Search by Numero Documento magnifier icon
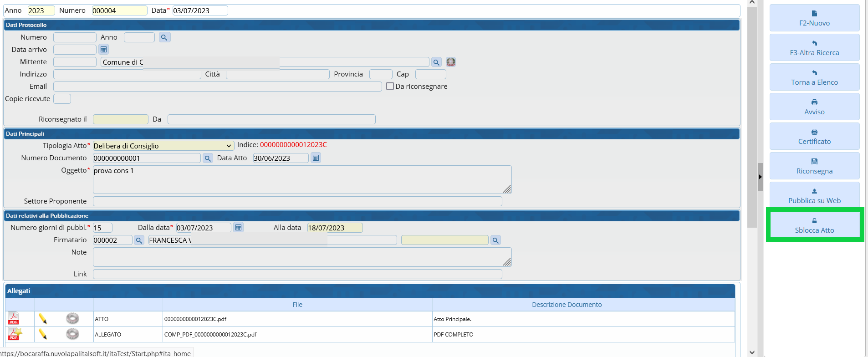This screenshot has height=357, width=868. [x=208, y=158]
